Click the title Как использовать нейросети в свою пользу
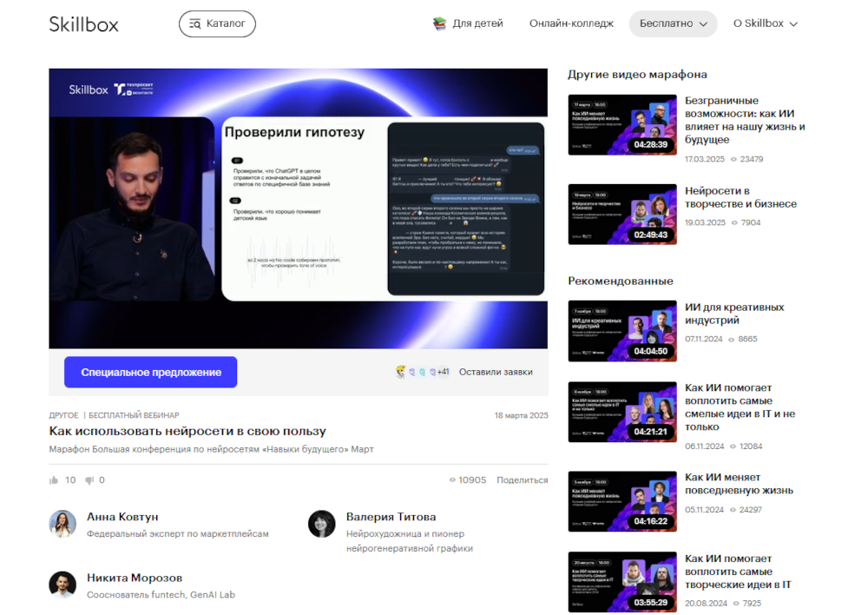 (x=187, y=431)
